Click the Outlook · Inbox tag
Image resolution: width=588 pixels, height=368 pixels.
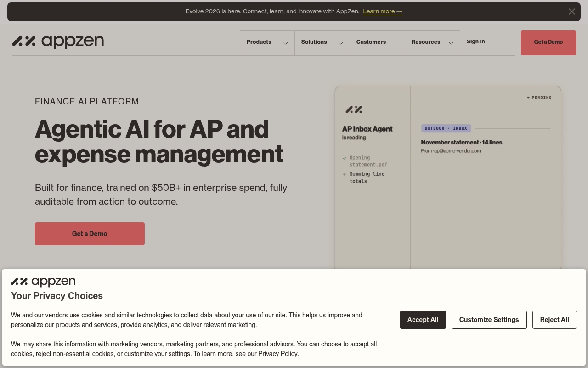[446, 128]
